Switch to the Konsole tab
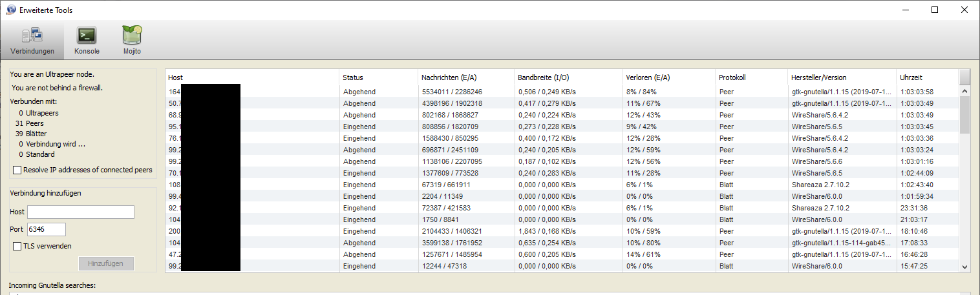Viewport: 980px width, 295px height. (87, 41)
